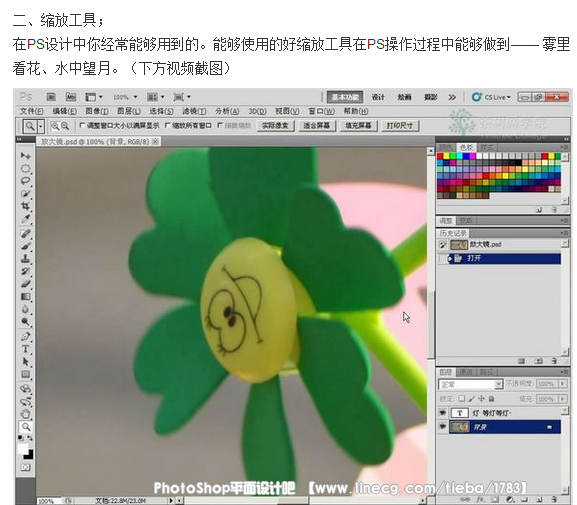The height and width of the screenshot is (505, 577).
Task: Swap foreground and background colors
Action: [x=30, y=438]
